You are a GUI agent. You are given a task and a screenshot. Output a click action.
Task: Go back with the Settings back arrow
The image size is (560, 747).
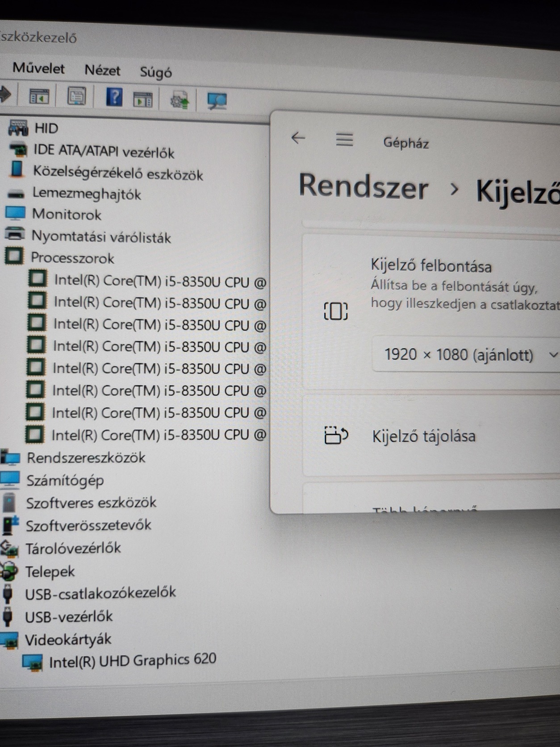click(x=298, y=138)
